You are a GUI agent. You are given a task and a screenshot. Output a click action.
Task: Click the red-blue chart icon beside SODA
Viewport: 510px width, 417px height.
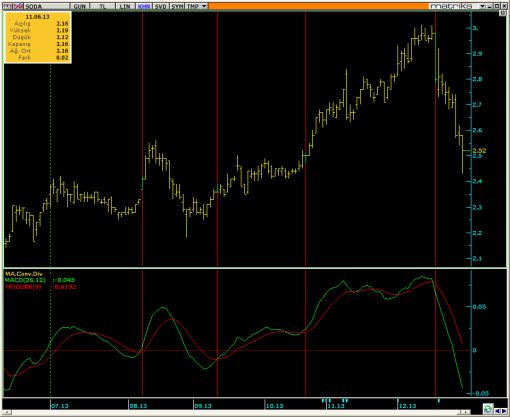click(x=18, y=6)
